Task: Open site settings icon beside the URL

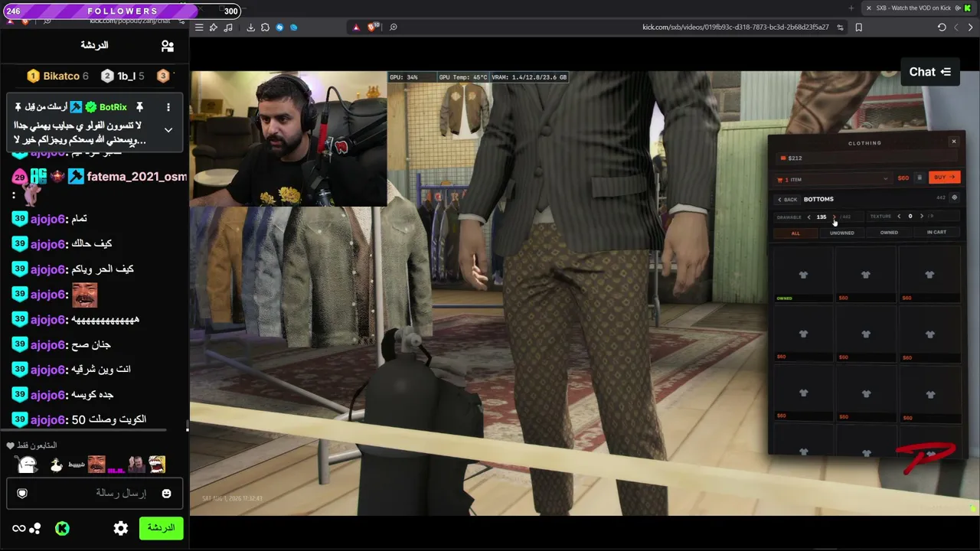Action: [x=840, y=28]
